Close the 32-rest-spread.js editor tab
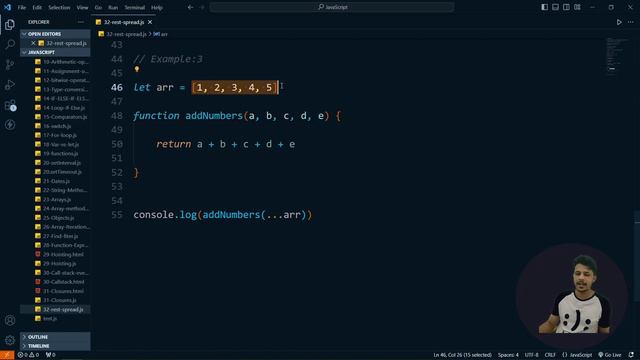This screenshot has height=360, width=640. [150, 22]
